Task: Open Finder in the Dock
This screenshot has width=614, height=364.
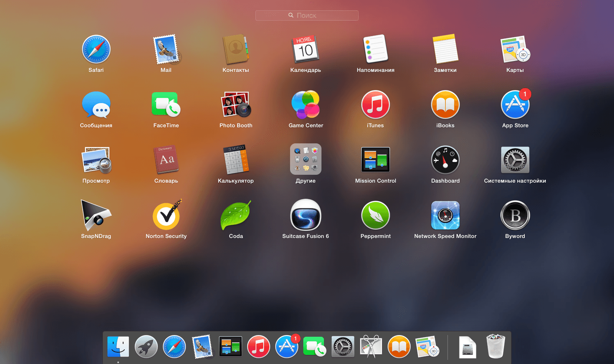Action: (x=118, y=346)
